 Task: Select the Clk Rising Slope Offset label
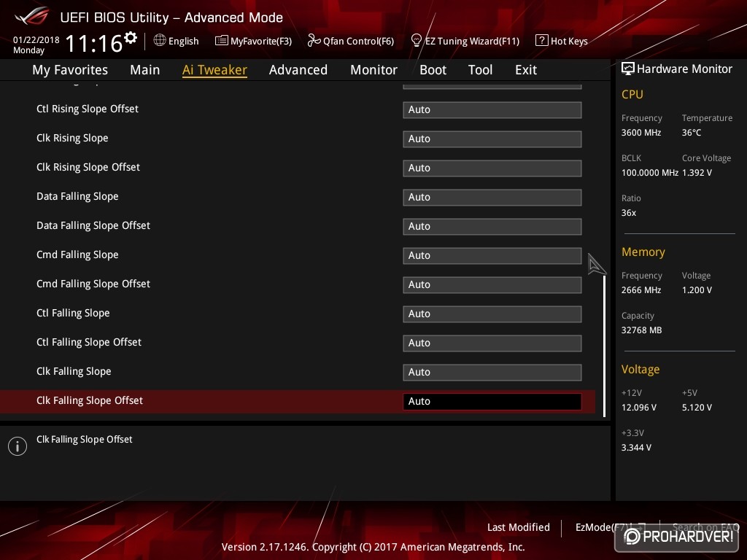click(x=88, y=167)
